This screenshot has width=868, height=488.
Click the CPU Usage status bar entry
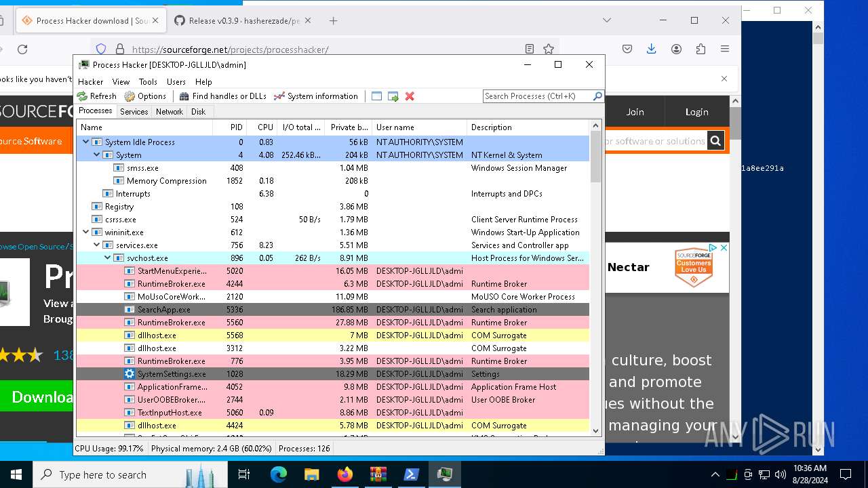(109, 449)
